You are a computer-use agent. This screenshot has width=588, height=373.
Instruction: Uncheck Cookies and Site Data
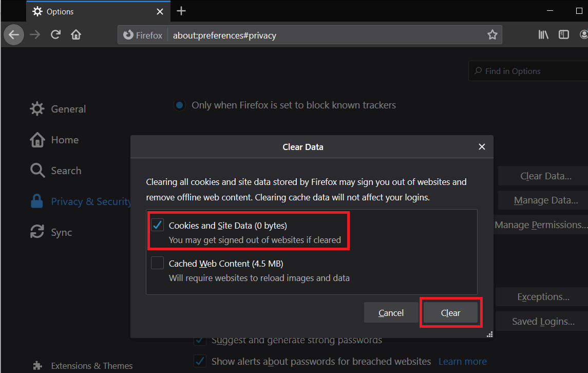click(157, 225)
